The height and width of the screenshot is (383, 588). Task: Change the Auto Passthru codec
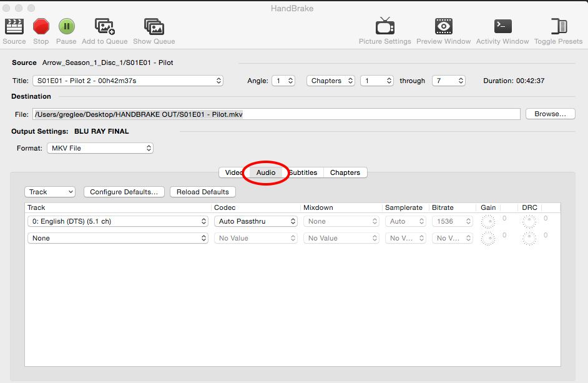[256, 221]
